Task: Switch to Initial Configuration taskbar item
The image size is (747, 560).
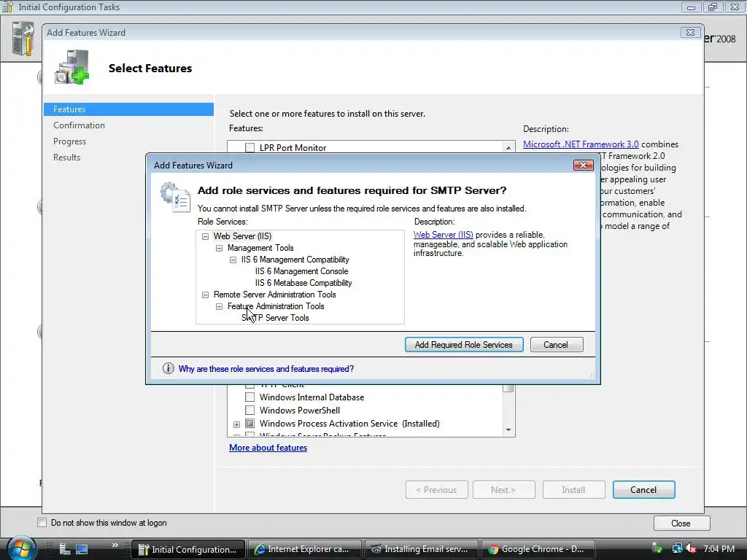Action: tap(188, 550)
